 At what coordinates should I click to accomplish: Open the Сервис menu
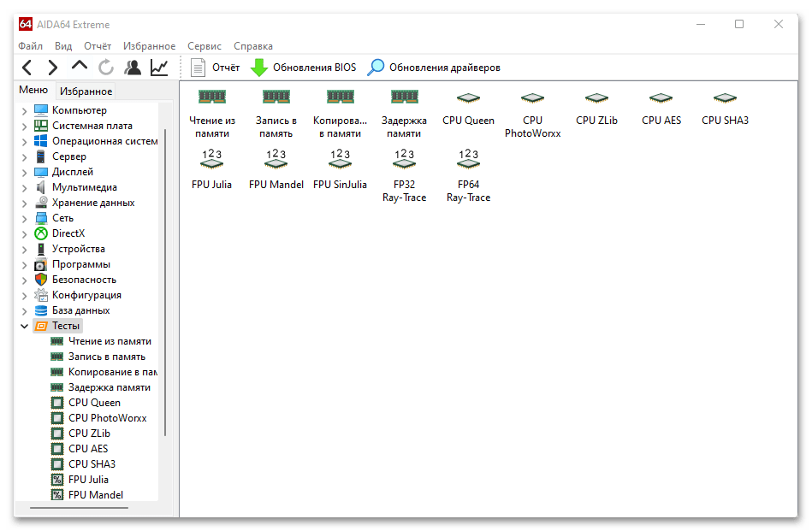click(204, 46)
